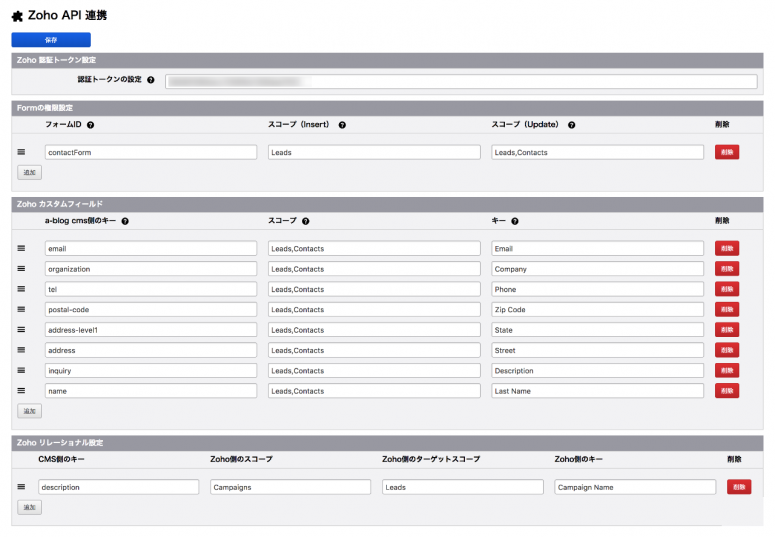Click help icon beside a-blog cms側のキー
The height and width of the screenshot is (537, 775).
click(x=126, y=221)
